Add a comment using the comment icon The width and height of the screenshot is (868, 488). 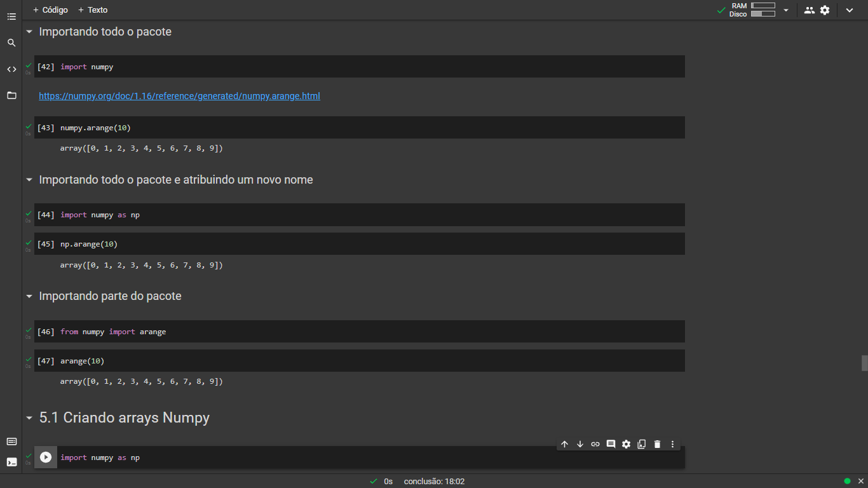[611, 444]
